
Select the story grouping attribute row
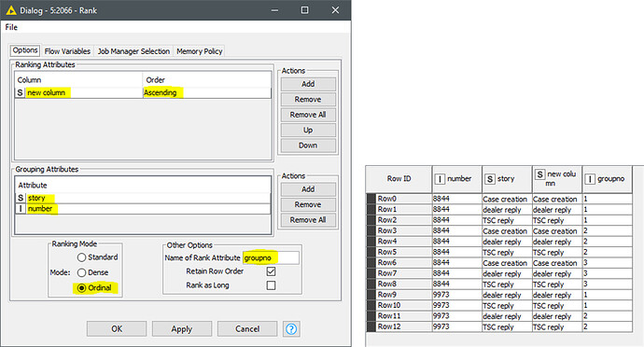[x=143, y=198]
